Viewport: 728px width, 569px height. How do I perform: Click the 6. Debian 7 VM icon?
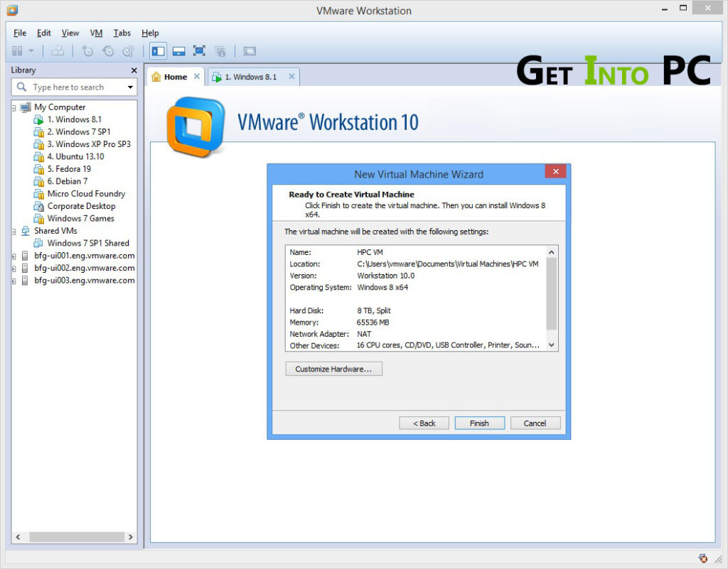[x=38, y=181]
